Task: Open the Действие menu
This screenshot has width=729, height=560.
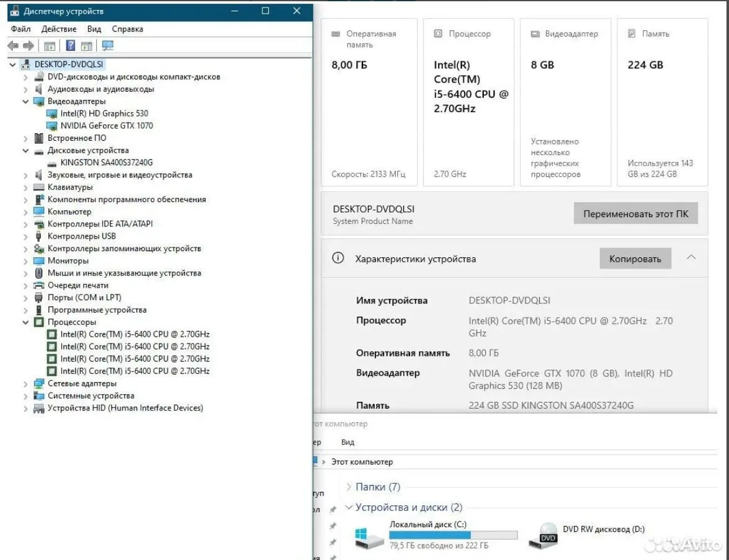Action: pos(58,29)
